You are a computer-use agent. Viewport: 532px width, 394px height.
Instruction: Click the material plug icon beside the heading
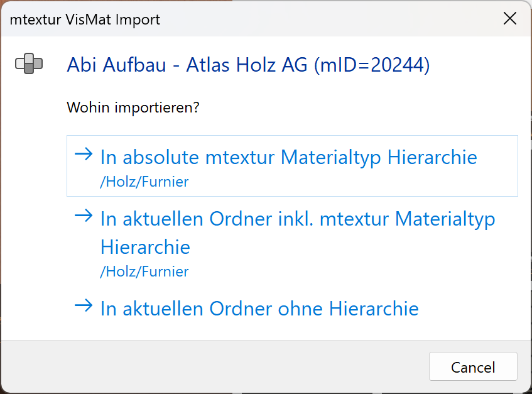pyautogui.click(x=28, y=64)
